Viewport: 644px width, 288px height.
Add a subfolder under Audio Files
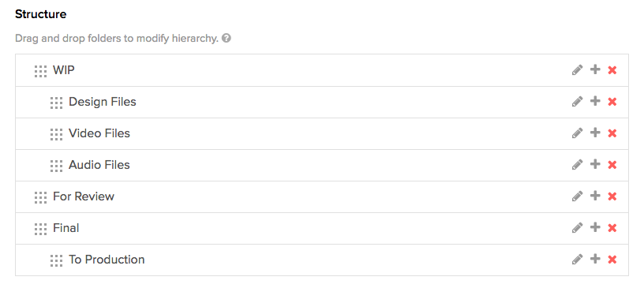coord(595,164)
